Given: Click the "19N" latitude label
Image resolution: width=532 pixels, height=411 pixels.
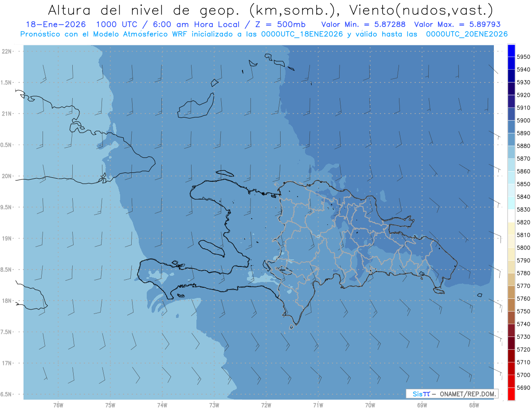Looking at the screenshot, I should point(7,238).
